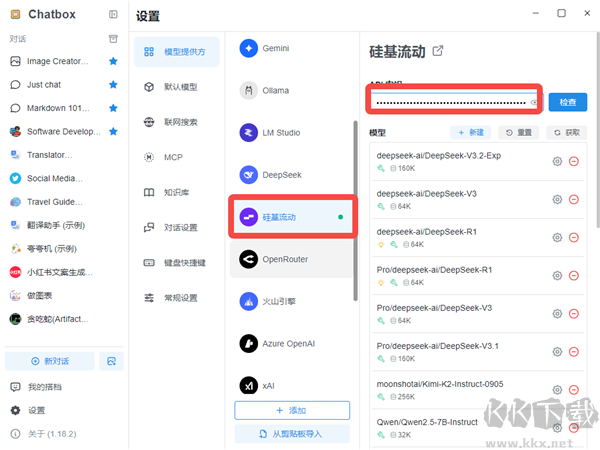600x450 pixels.
Task: Choose the Azure OpenAI provider
Action: [x=291, y=344]
